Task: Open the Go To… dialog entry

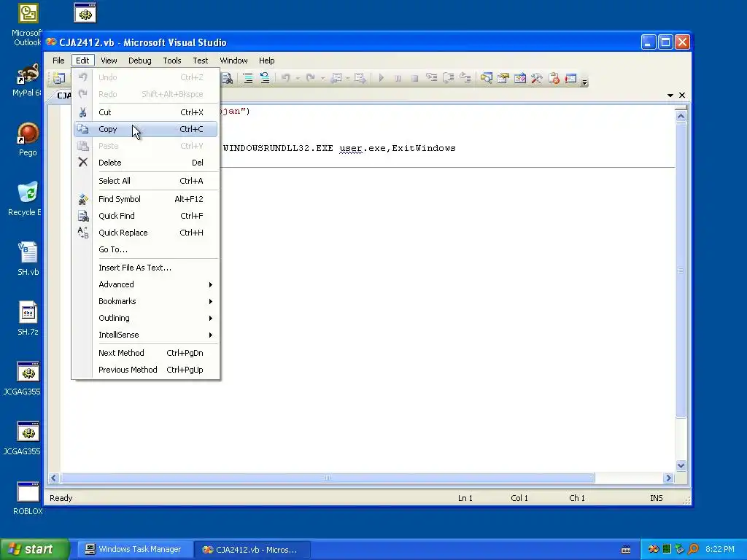Action: pos(145,249)
